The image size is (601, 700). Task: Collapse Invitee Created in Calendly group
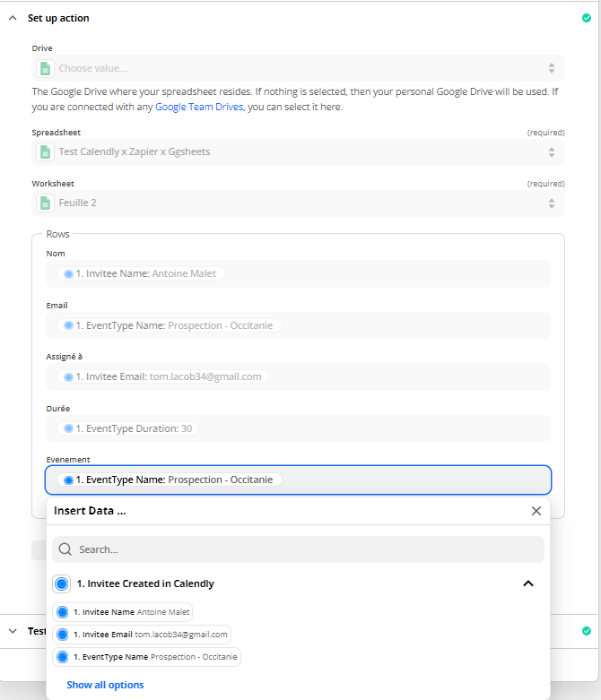pos(528,583)
